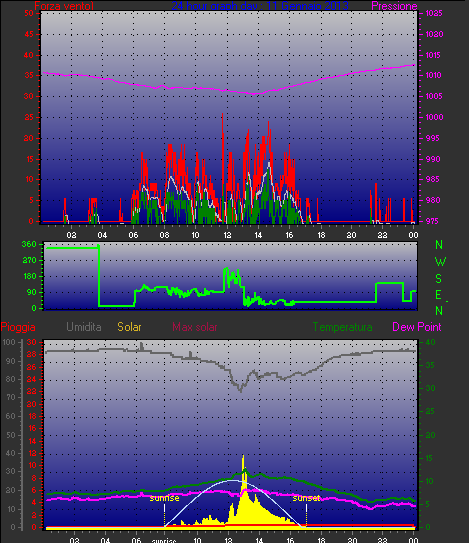Select the Temperatura legend label
Image resolution: width=469 pixels, height=543 pixels.
[x=343, y=327]
